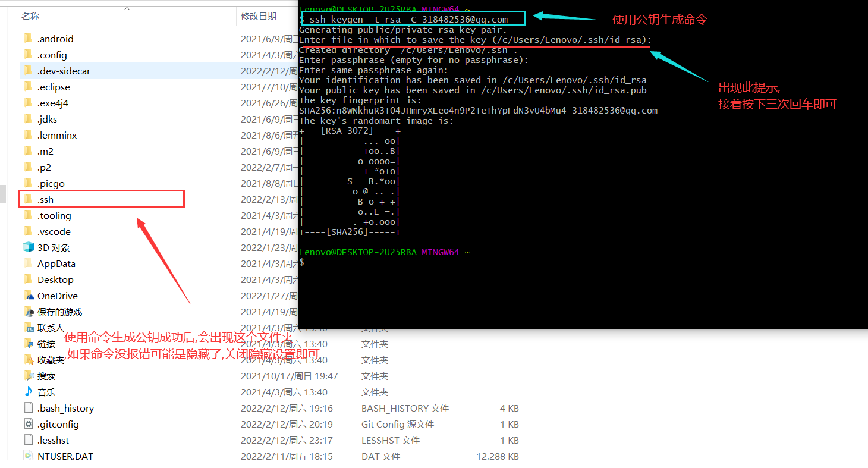Click the .ssh folder icon
868x468 pixels.
(x=28, y=199)
